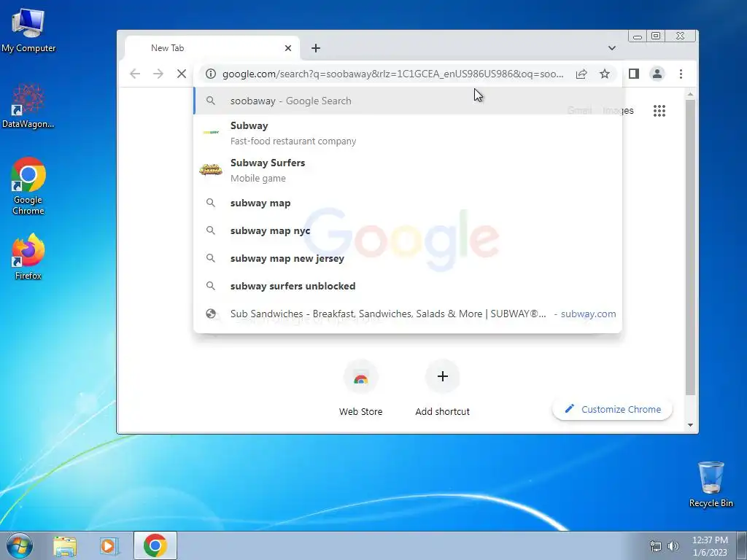Open Windows Explorer from taskbar
Viewport: 747px width, 560px height.
click(x=65, y=545)
